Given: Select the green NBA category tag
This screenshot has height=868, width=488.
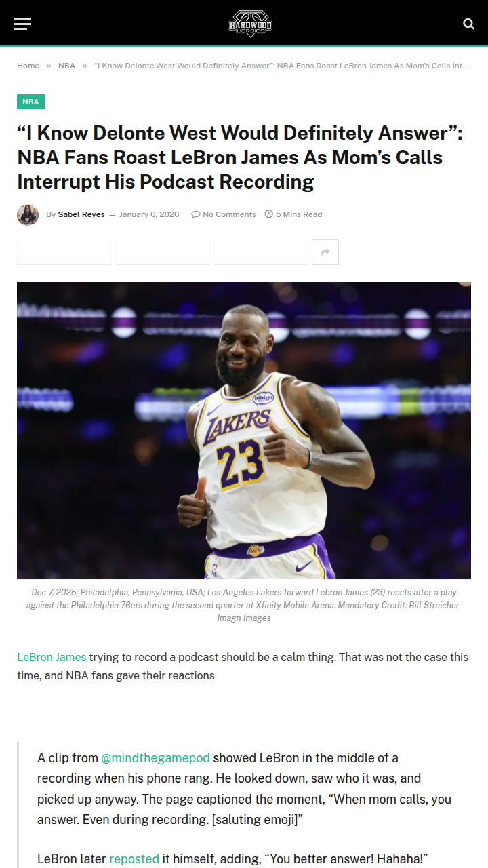Looking at the screenshot, I should (x=30, y=102).
